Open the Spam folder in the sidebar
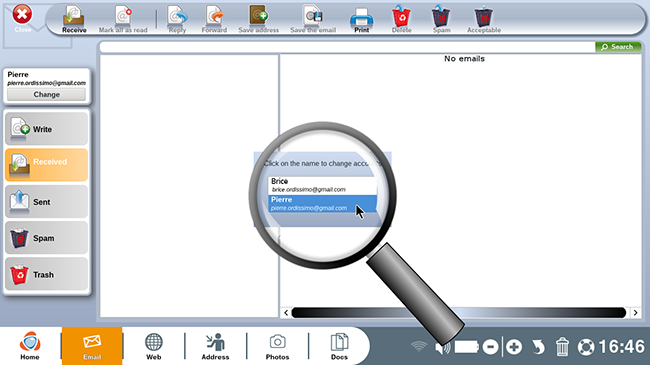This screenshot has width=650, height=365. coord(46,238)
